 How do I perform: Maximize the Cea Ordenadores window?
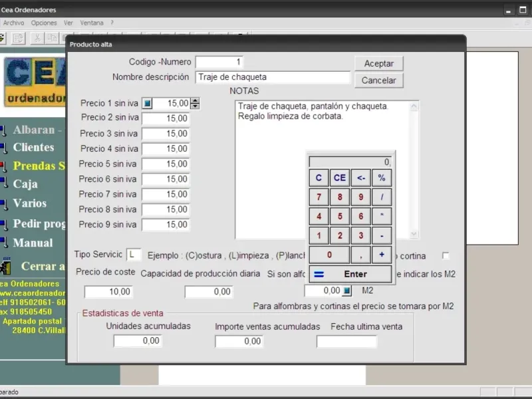[x=523, y=10]
